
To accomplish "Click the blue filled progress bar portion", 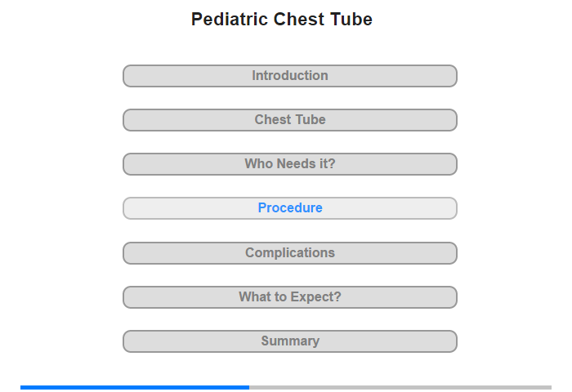I will pos(135,387).
